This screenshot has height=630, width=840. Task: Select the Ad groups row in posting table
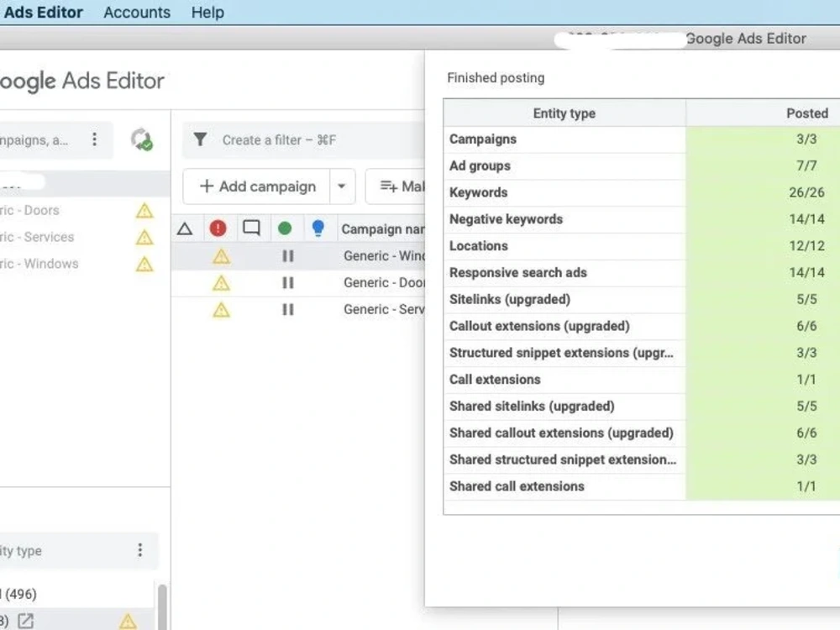(642, 166)
